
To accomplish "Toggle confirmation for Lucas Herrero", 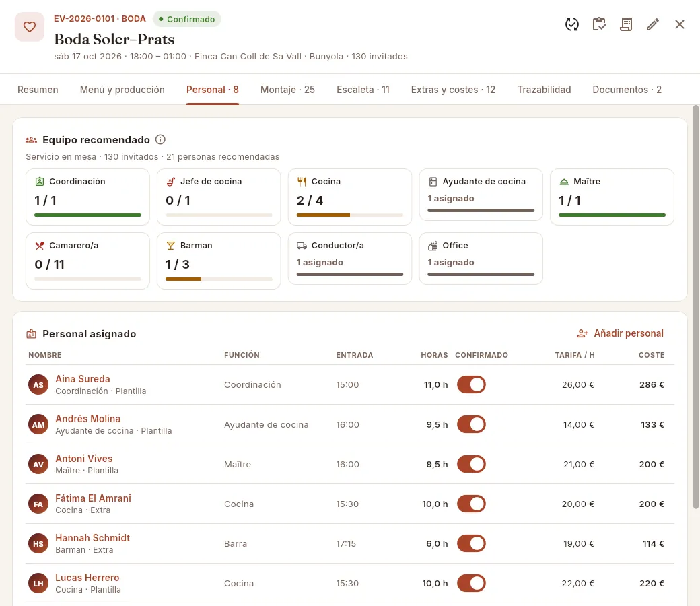I will click(471, 584).
